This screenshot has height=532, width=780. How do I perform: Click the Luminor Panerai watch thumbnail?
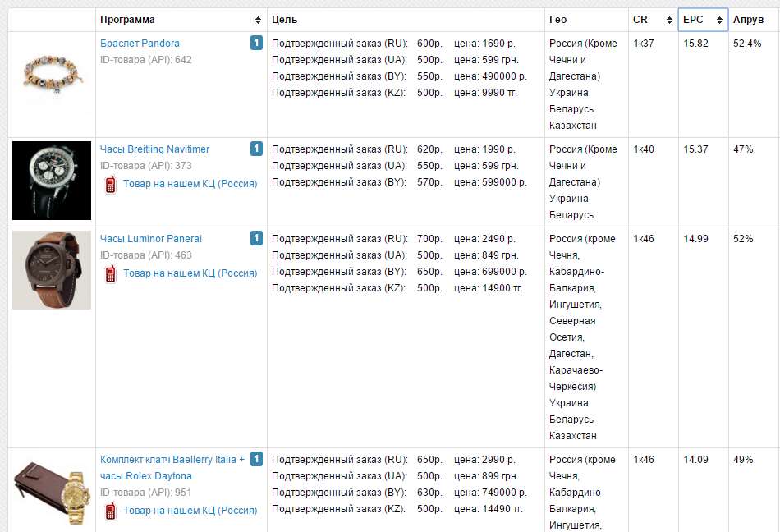click(52, 270)
